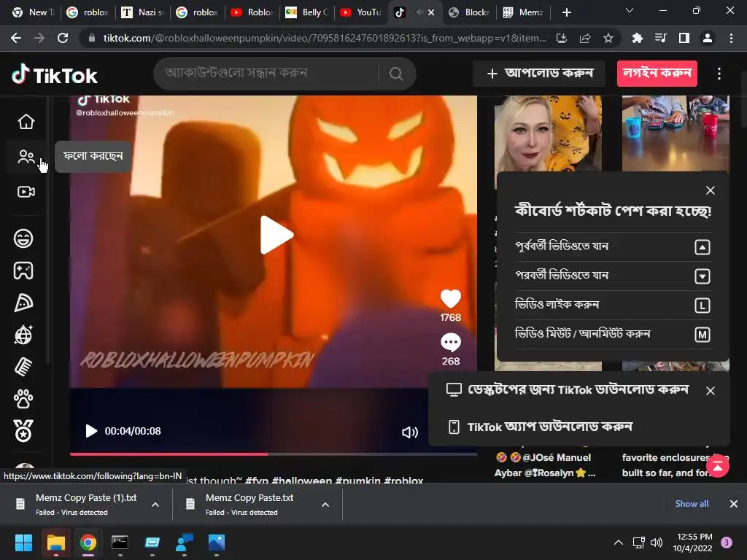Image resolution: width=747 pixels, height=560 pixels.
Task: Open the blonde woman video thumbnail
Action: tap(548, 135)
